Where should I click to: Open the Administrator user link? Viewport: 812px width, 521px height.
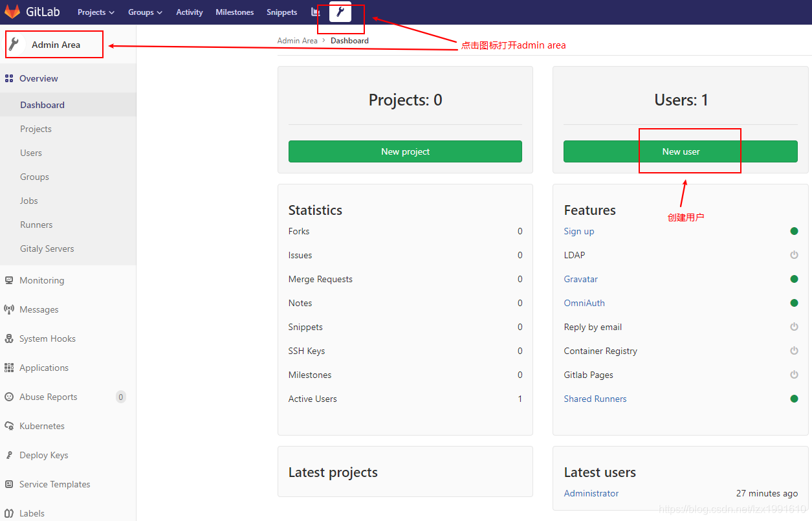click(x=591, y=493)
